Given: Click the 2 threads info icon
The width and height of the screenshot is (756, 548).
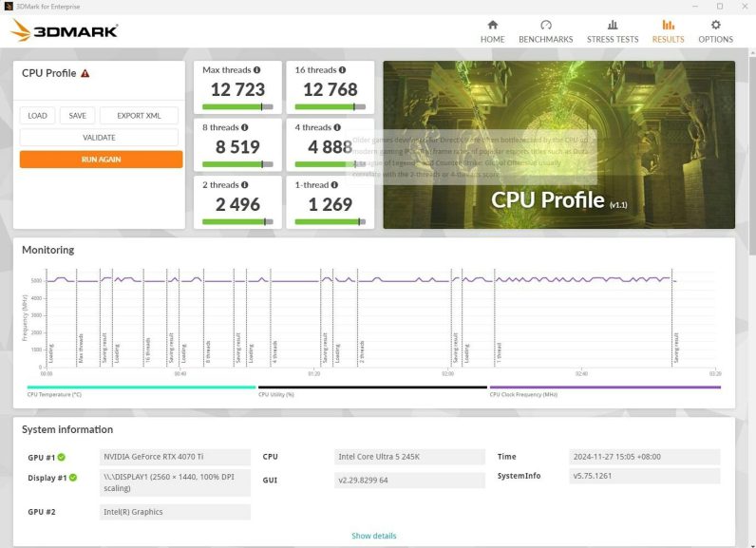Looking at the screenshot, I should 244,184.
